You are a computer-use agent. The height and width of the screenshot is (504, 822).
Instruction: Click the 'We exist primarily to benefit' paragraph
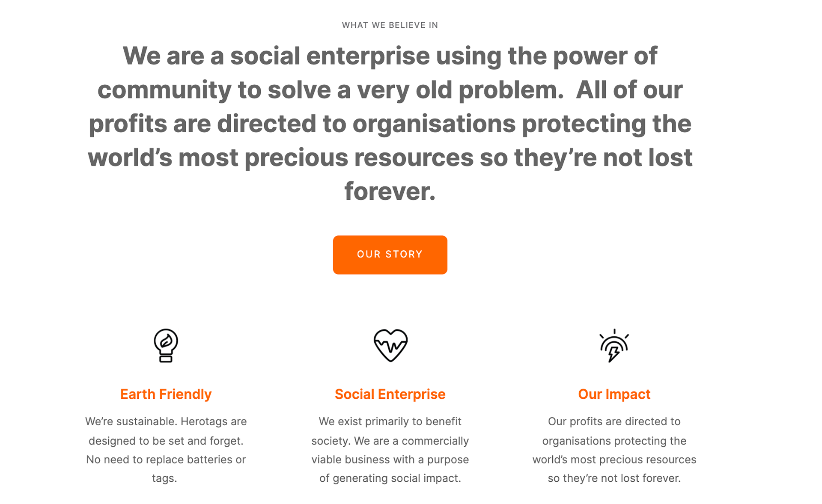click(x=390, y=450)
